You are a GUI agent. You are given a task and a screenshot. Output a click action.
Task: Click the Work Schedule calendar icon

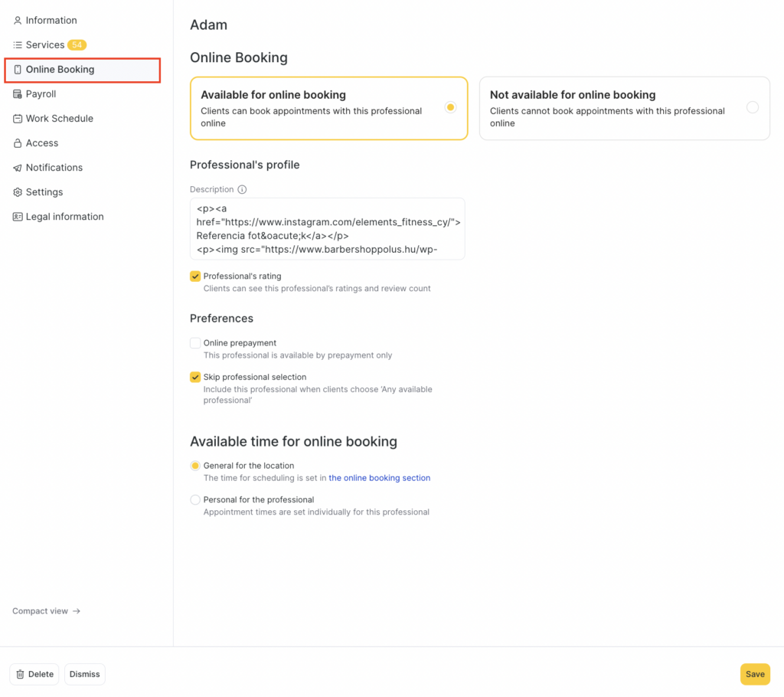(x=18, y=119)
